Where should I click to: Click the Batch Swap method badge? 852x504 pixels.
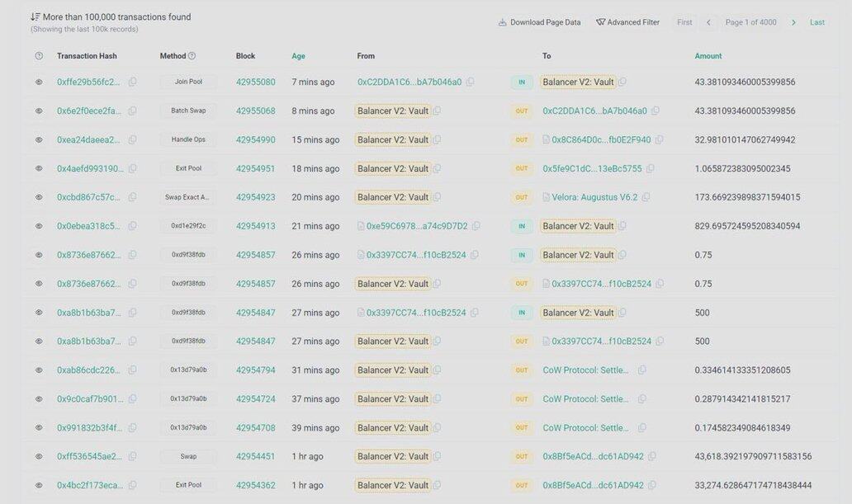pos(188,111)
